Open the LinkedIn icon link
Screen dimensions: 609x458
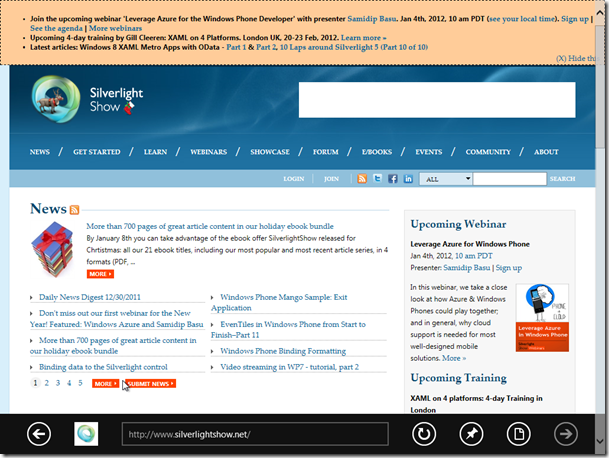pos(408,179)
